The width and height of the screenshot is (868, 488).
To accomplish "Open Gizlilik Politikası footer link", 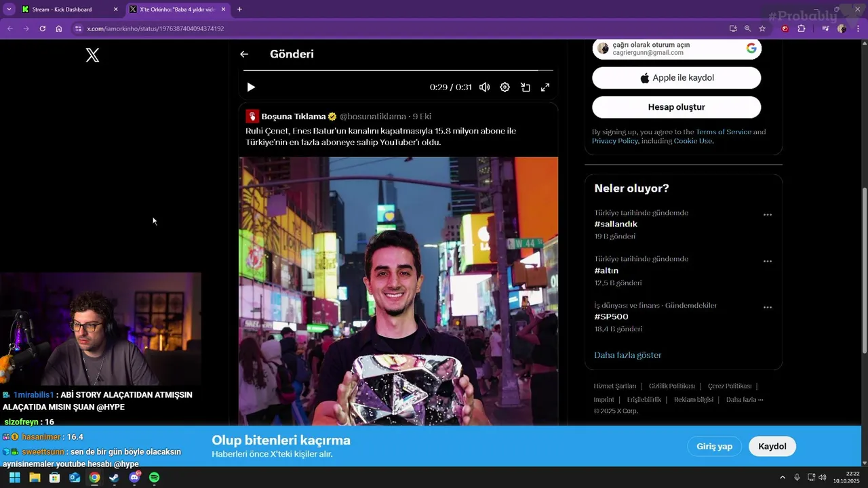I will point(671,386).
